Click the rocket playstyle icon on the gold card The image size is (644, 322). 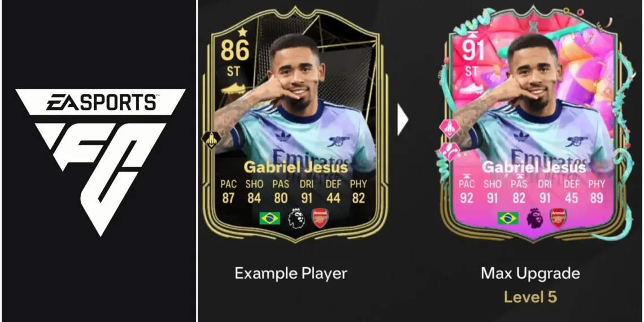coord(211,140)
